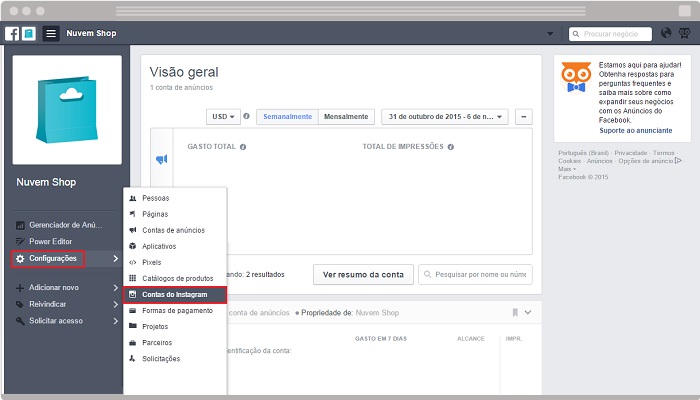Click the teal Nuvem Shop page icon
This screenshot has height=400, width=700.
coord(29,33)
